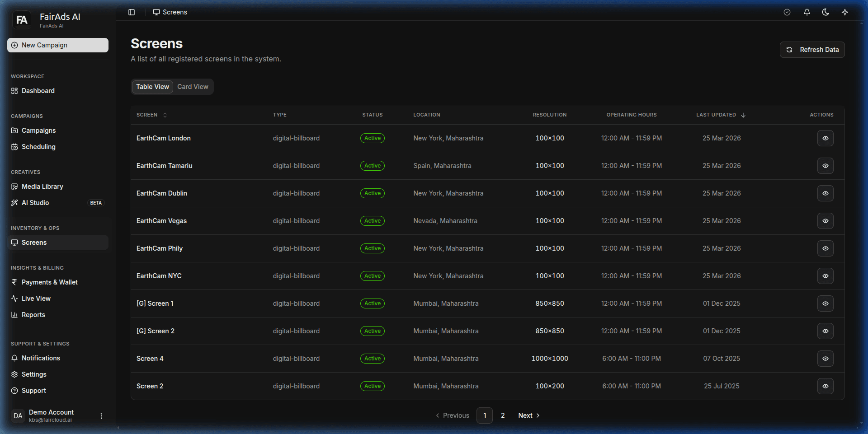View EarthCam Dublin screen details

click(825, 193)
